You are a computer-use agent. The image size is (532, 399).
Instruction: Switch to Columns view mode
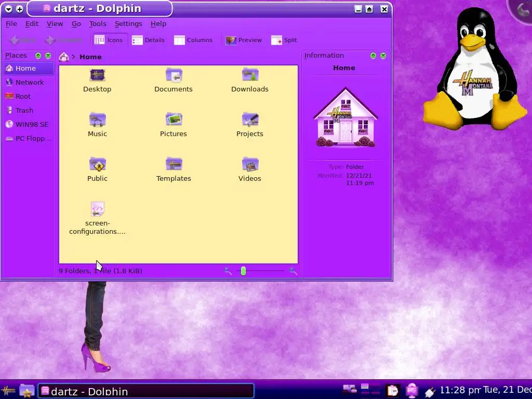pyautogui.click(x=193, y=40)
